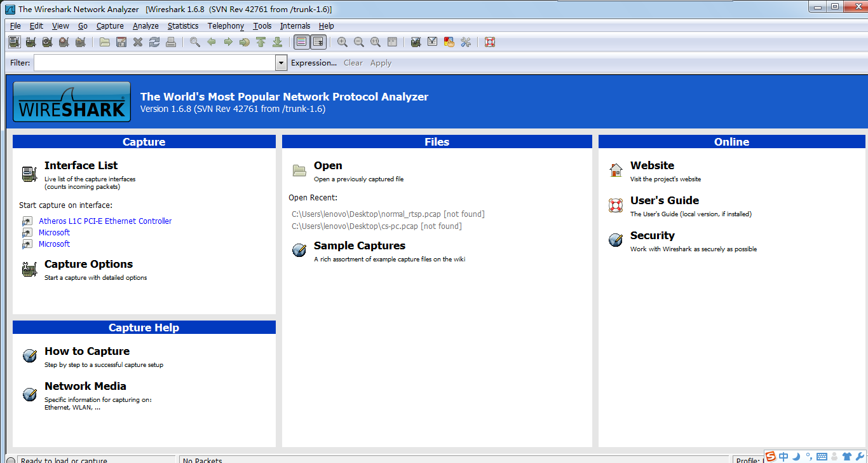This screenshot has width=868, height=463.
Task: Open the Help menu
Action: 327,26
